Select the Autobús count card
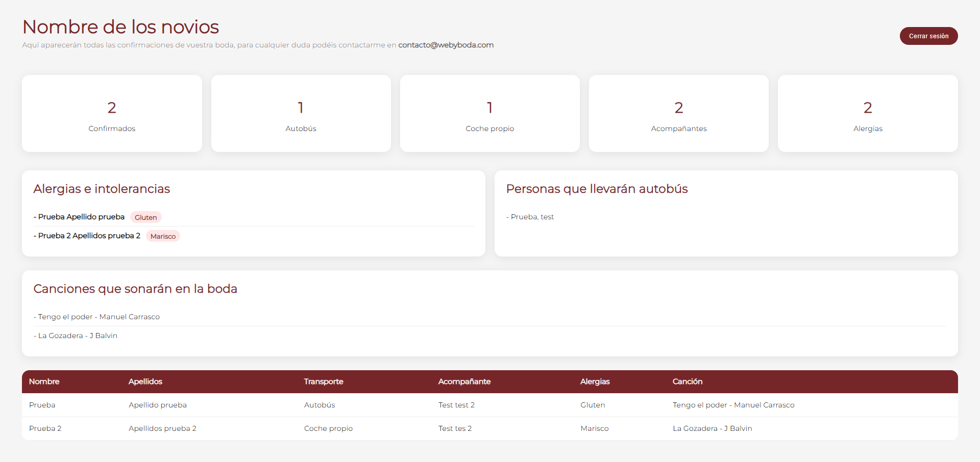This screenshot has height=462, width=980. coord(301,113)
